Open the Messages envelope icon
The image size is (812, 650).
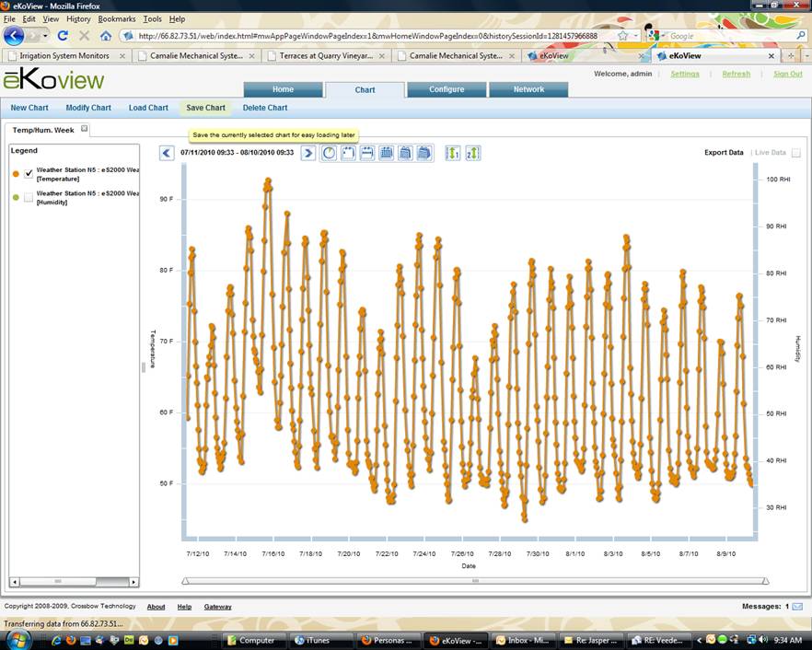pos(797,607)
